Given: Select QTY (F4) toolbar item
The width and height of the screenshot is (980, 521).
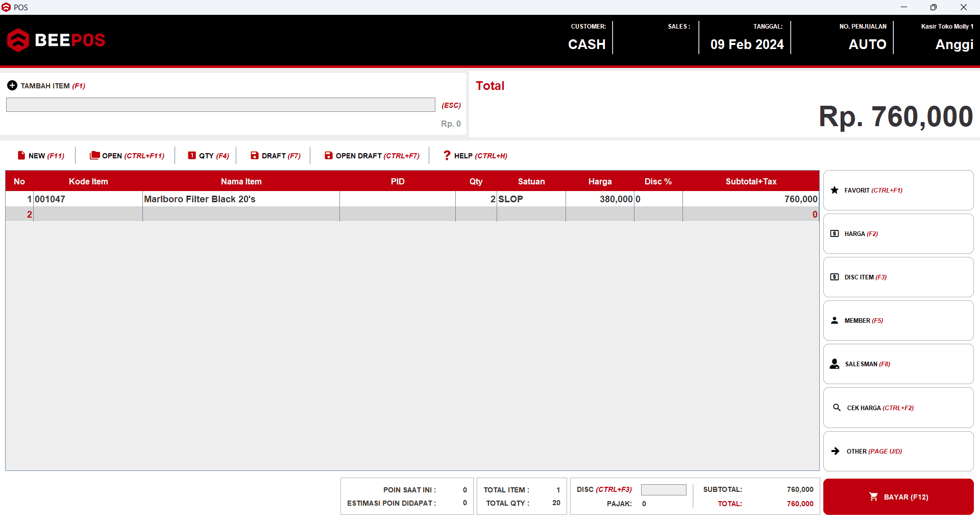Looking at the screenshot, I should (208, 156).
